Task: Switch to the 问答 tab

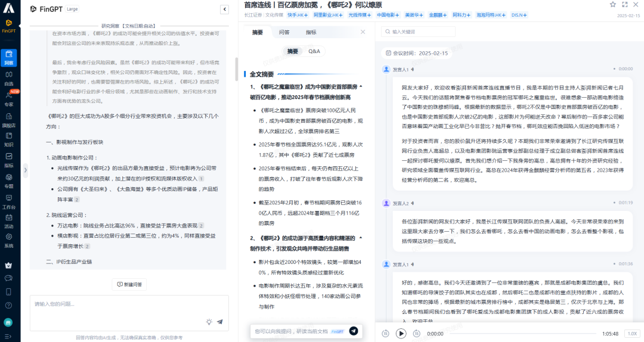Action: [x=284, y=32]
